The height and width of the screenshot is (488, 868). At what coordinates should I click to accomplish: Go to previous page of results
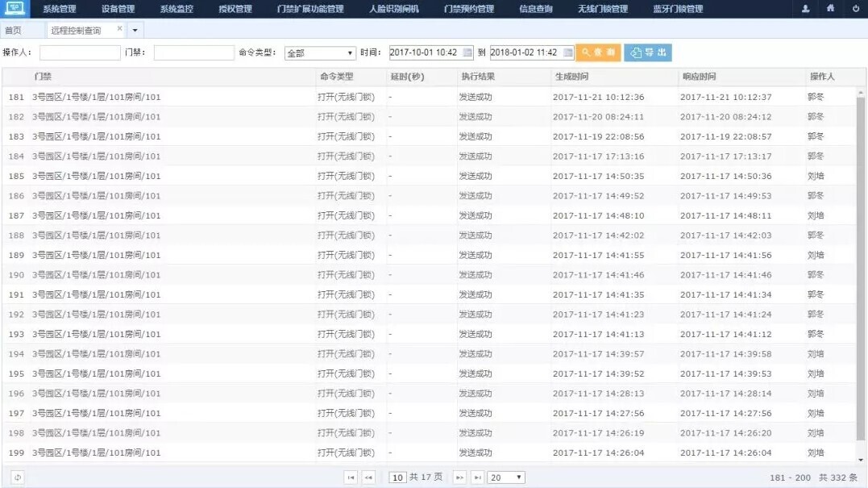(369, 478)
